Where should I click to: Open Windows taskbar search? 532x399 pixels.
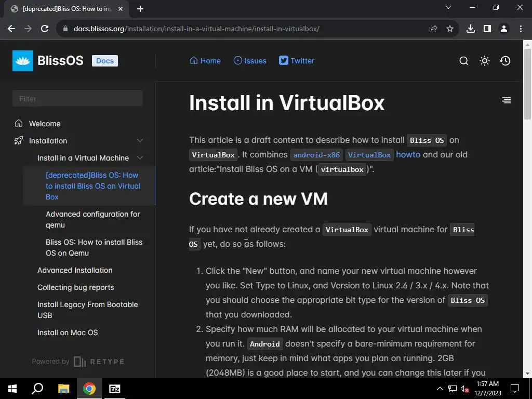37,389
